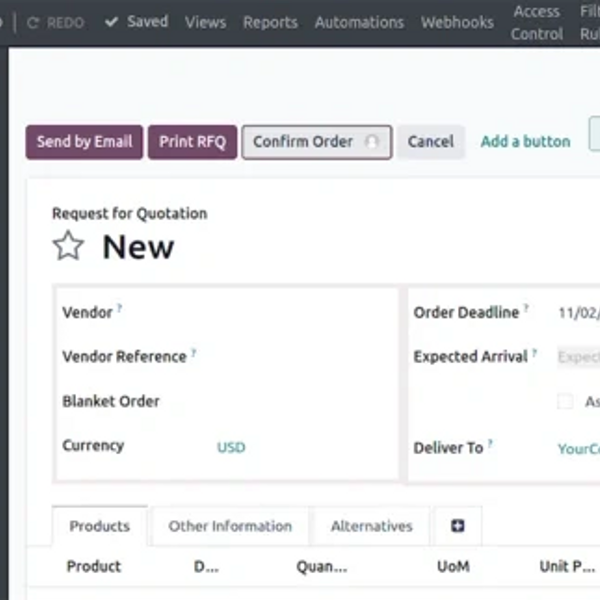The image size is (600, 600).
Task: Click the help mark beside Order Deadline
Action: [x=526, y=309]
